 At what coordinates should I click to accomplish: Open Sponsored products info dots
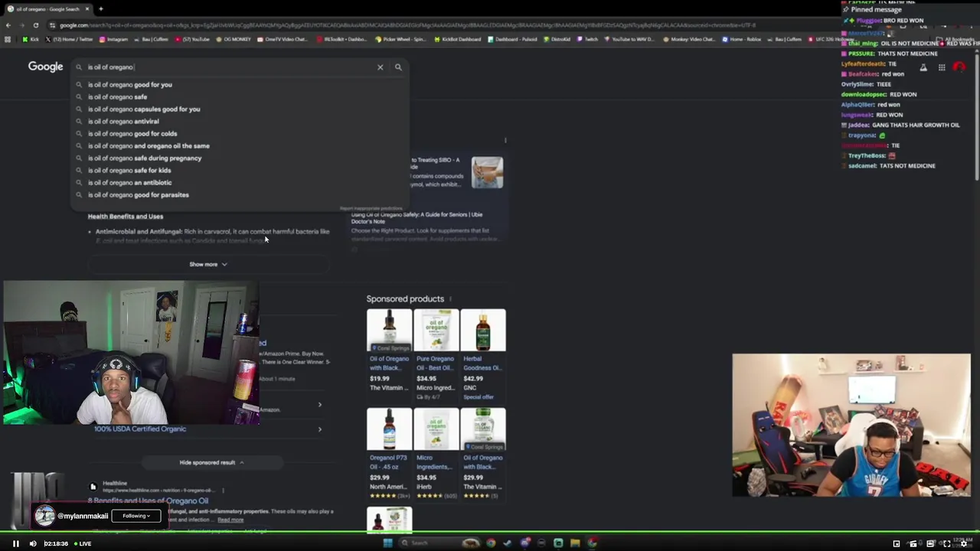[x=450, y=299]
